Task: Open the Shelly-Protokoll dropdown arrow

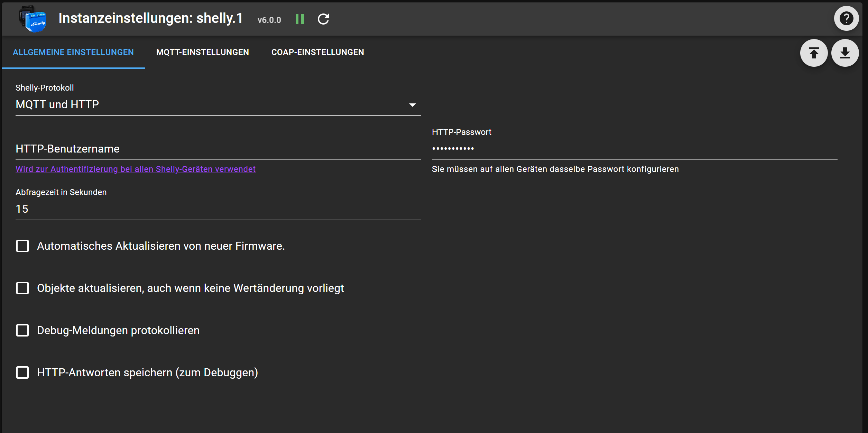Action: click(x=412, y=105)
